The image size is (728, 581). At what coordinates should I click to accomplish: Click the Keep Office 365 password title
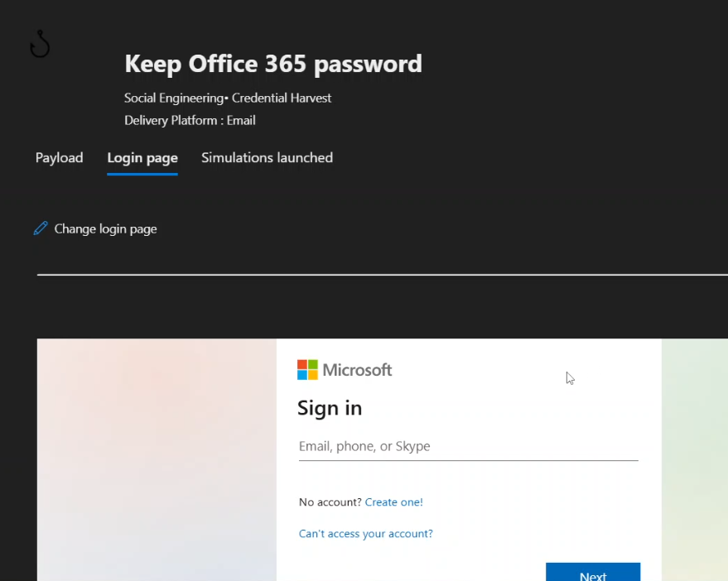[x=272, y=64]
